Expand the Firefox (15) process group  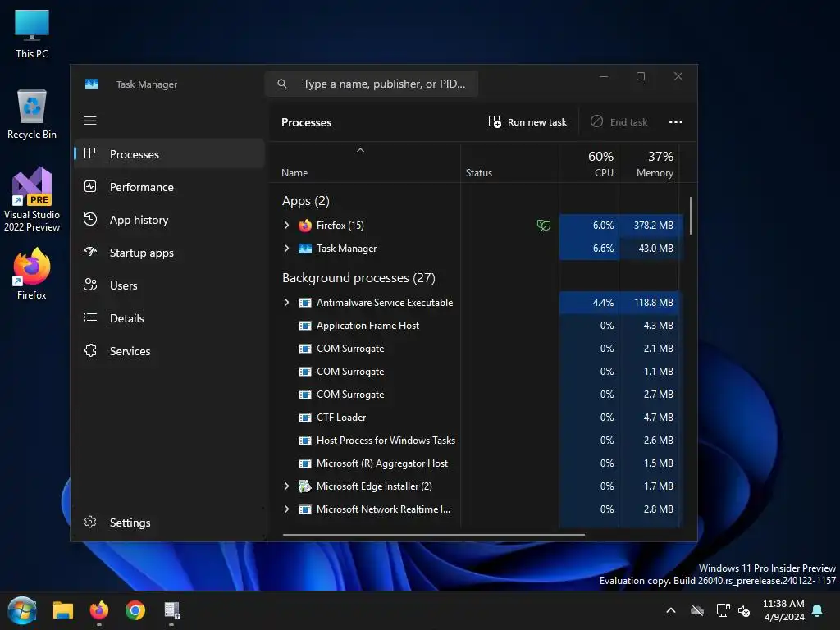[286, 226]
